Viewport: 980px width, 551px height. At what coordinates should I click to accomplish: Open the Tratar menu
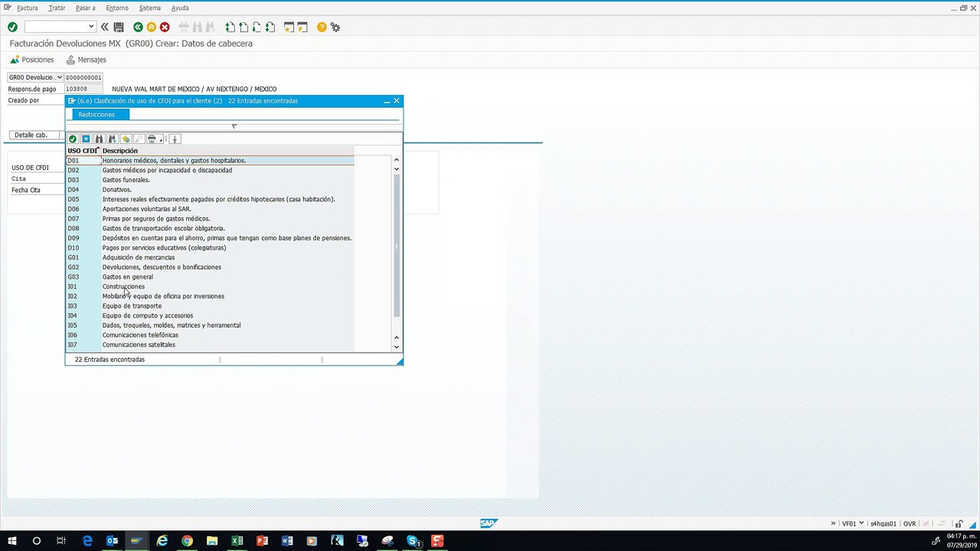[x=57, y=8]
